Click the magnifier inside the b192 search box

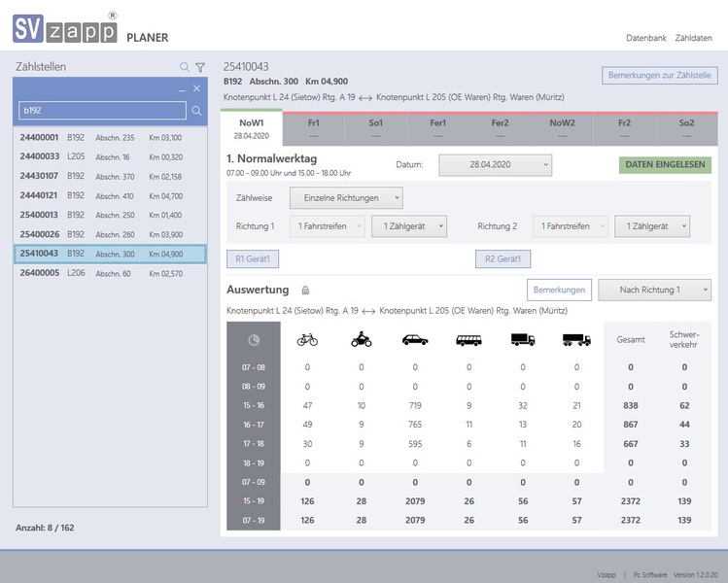click(x=196, y=112)
